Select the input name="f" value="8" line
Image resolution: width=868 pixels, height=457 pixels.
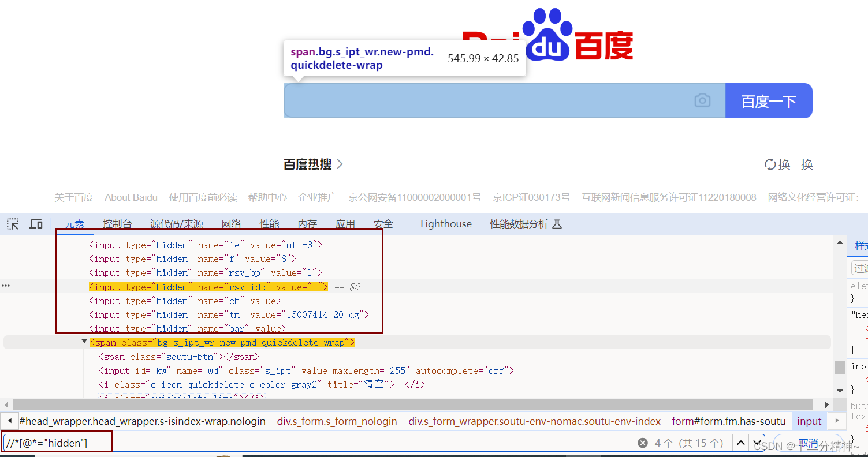[x=192, y=259]
